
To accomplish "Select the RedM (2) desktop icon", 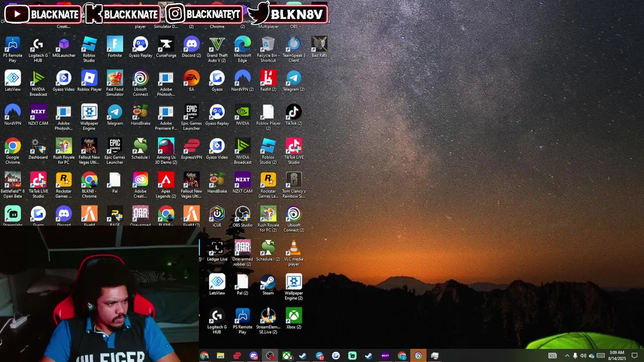I will (268, 82).
